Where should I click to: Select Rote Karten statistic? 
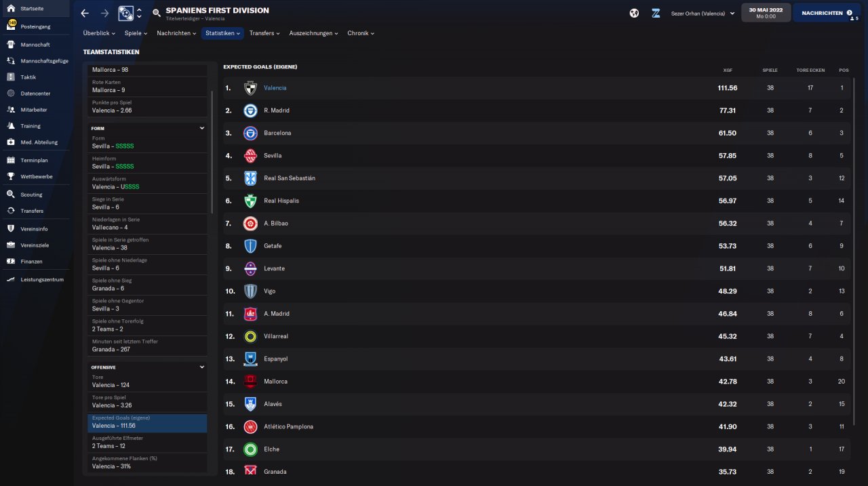147,86
